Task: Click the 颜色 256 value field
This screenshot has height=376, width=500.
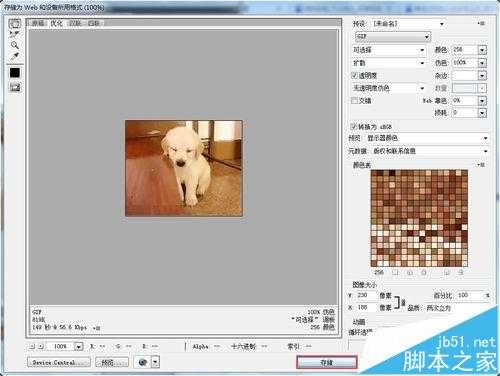Action: 465,50
